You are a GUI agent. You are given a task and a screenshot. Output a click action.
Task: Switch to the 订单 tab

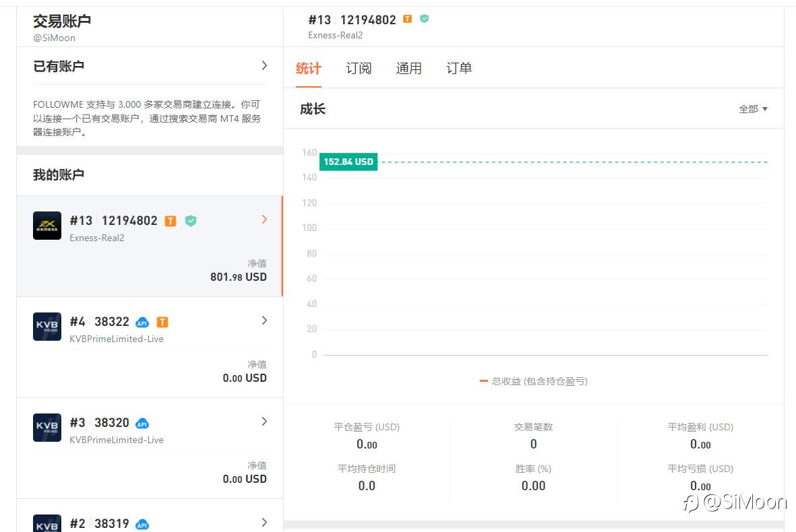(459, 69)
